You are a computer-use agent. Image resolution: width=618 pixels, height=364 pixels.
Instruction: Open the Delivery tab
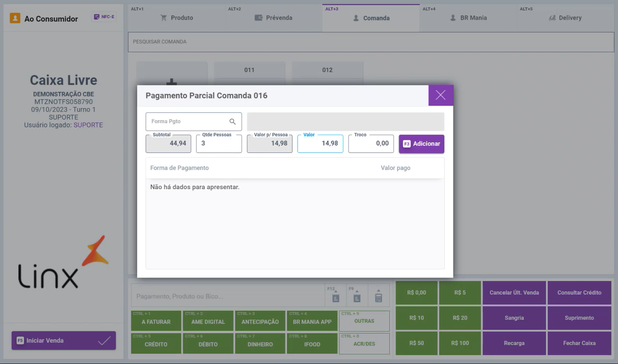(x=565, y=18)
